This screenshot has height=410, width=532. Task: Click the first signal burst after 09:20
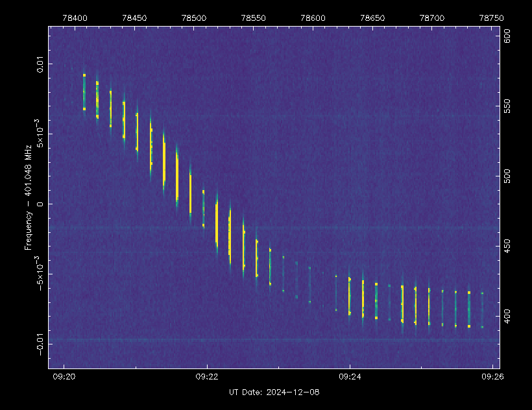tap(84, 92)
